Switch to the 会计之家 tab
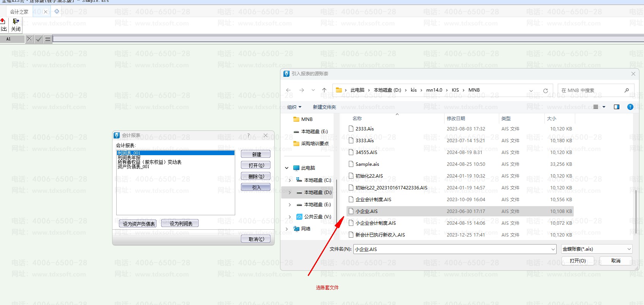Viewport: 644px width, 305px height. click(19, 12)
